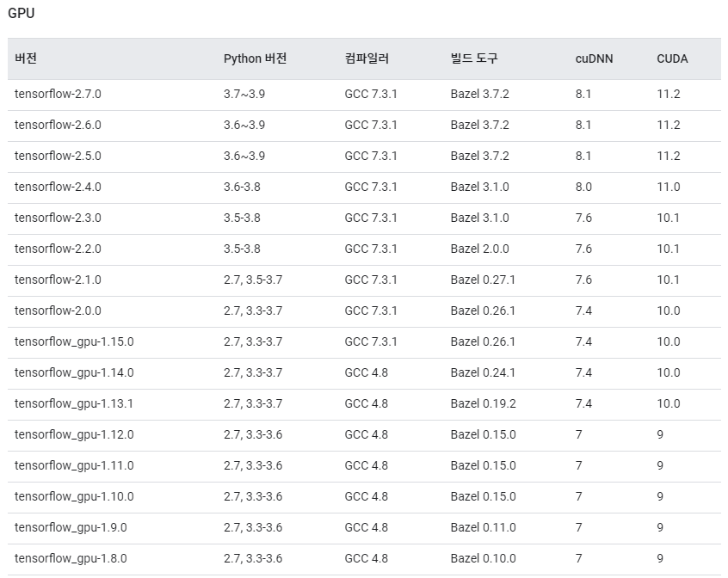Click Bazel 0.24.1 in tensorflow_gpu-1.14.0 row

(x=483, y=373)
